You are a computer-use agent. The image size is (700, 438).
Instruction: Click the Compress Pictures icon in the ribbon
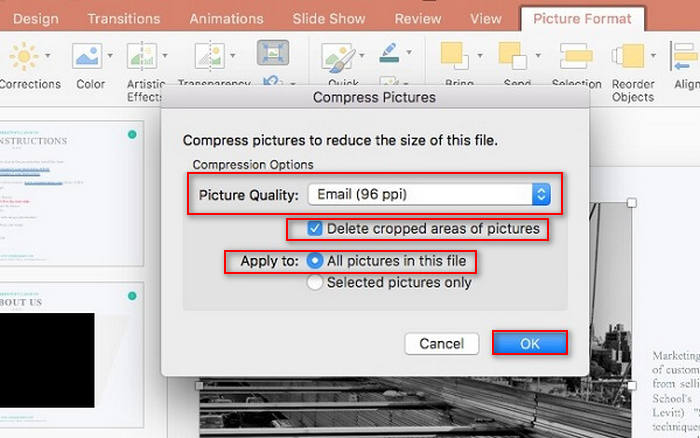point(271,53)
